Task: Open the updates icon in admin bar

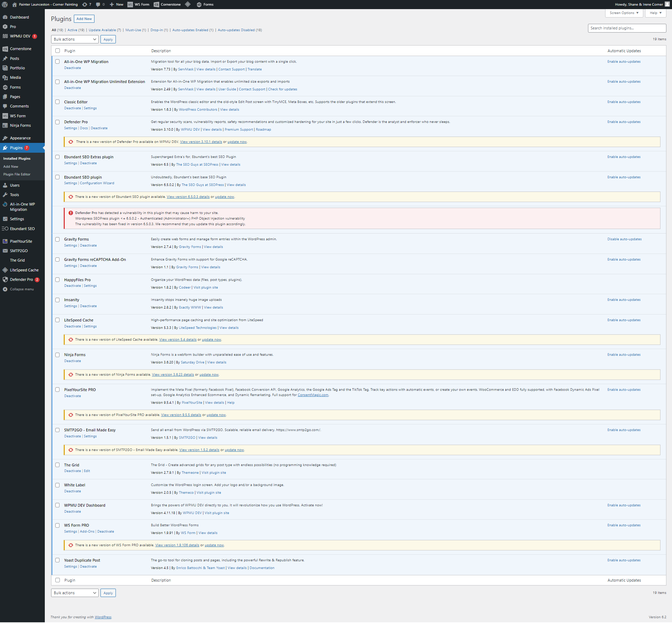Action: pos(85,5)
